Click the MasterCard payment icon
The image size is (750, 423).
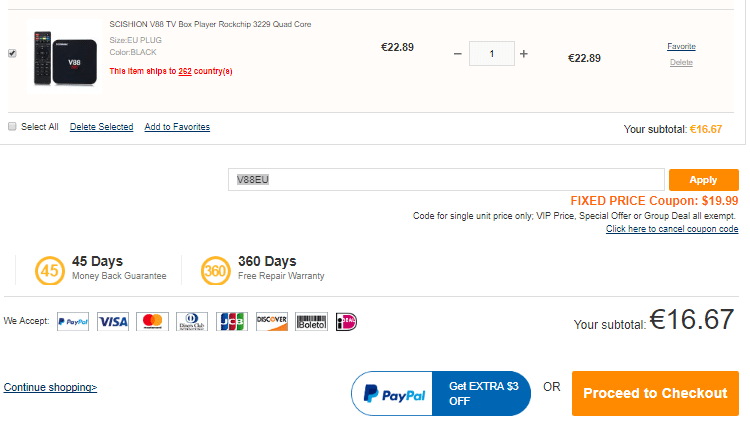pos(152,322)
